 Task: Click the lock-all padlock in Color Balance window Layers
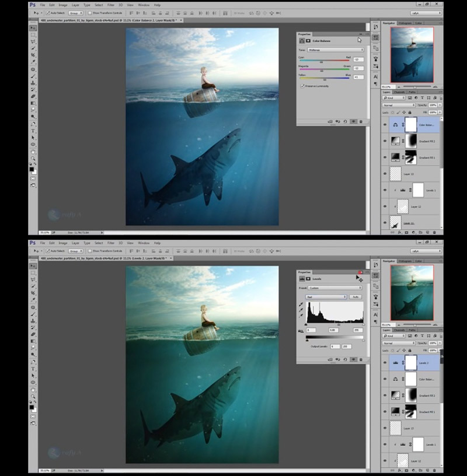tap(410, 113)
